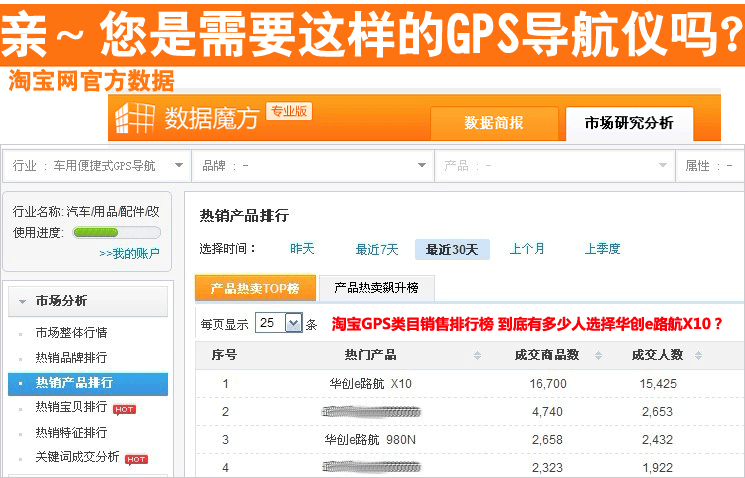Choose the 最近30天 time range

tap(452, 249)
